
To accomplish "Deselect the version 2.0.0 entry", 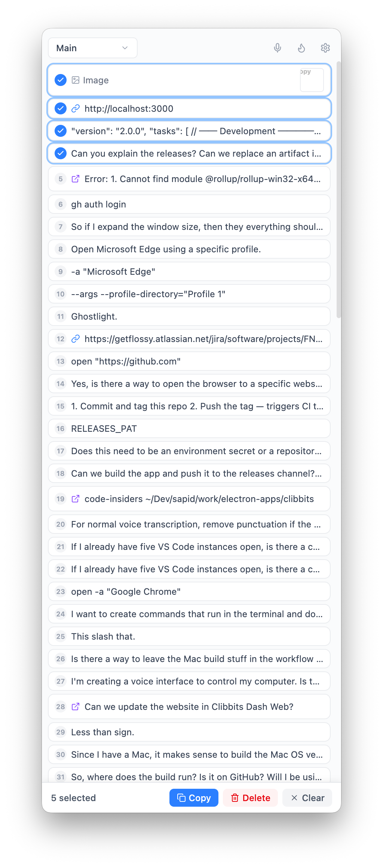I will click(x=60, y=131).
